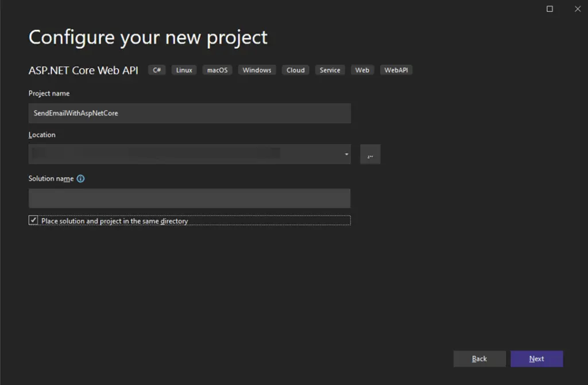The image size is (588, 385).
Task: Click the Solution name text field
Action: (189, 199)
